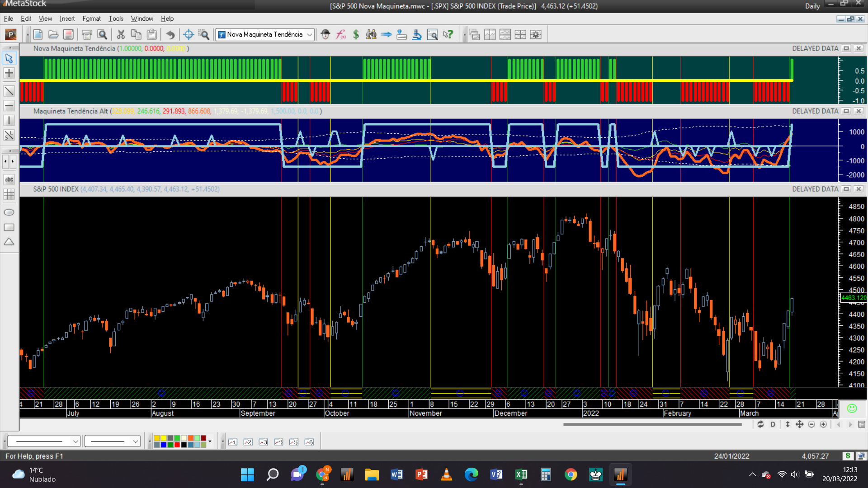Open the Format menu

click(x=91, y=19)
